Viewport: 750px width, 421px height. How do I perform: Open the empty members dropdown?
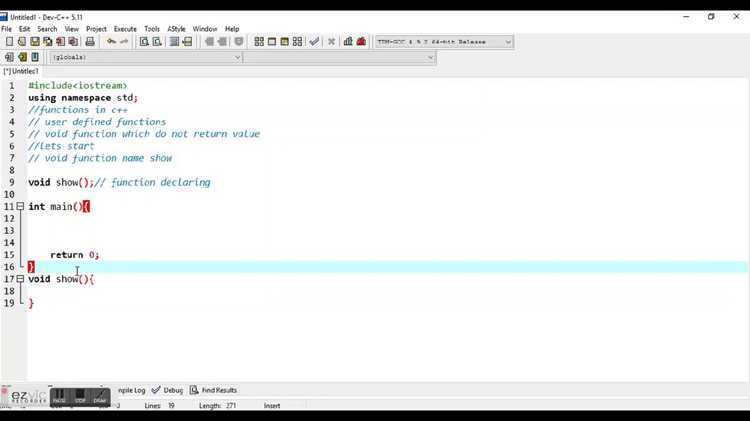430,57
